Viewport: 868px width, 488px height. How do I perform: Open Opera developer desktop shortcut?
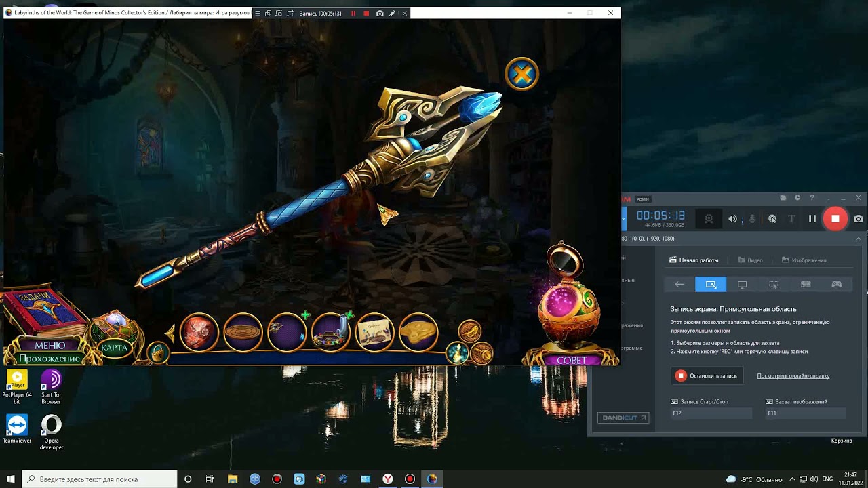51,432
